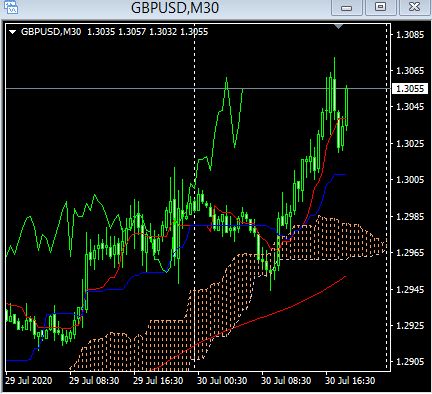Click the 30 Jul 00:30 time label

click(222, 381)
